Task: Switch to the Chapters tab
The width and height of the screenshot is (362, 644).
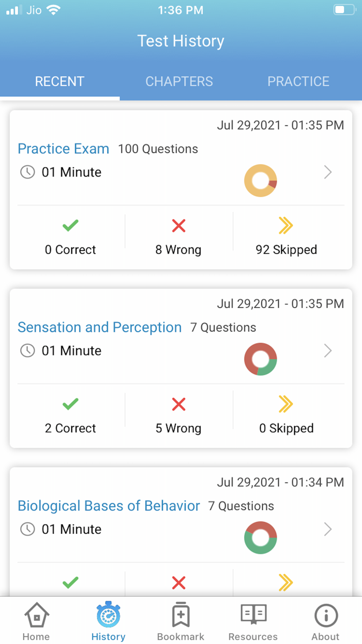Action: click(x=179, y=81)
